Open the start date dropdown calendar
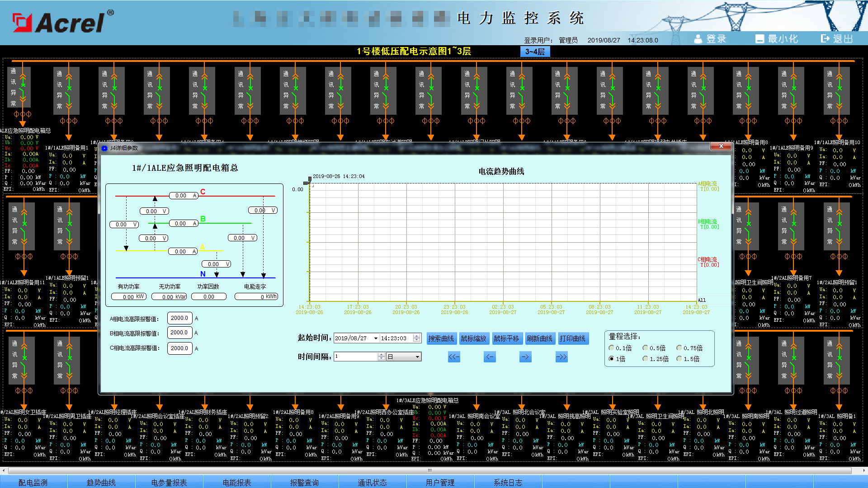 click(376, 338)
